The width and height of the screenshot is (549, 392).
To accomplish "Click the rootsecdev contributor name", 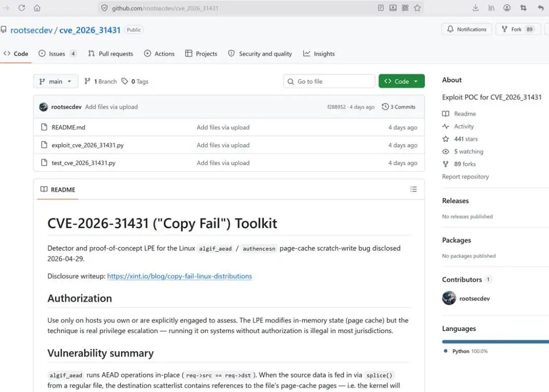I will pyautogui.click(x=474, y=298).
